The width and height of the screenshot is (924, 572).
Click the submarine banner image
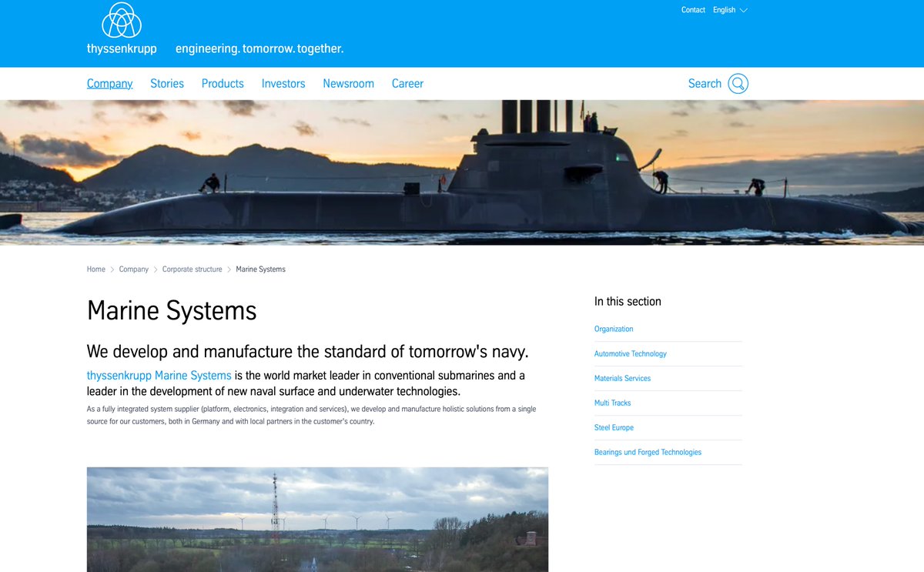tap(462, 172)
